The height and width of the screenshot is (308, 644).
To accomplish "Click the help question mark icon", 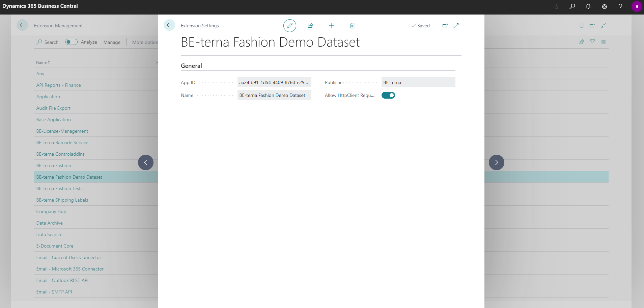I will coord(620,6).
